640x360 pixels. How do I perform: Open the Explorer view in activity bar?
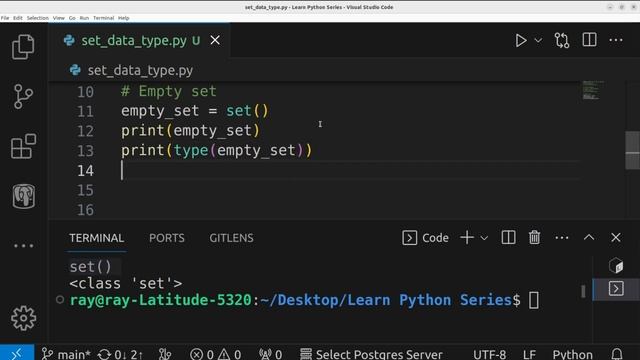[23, 47]
